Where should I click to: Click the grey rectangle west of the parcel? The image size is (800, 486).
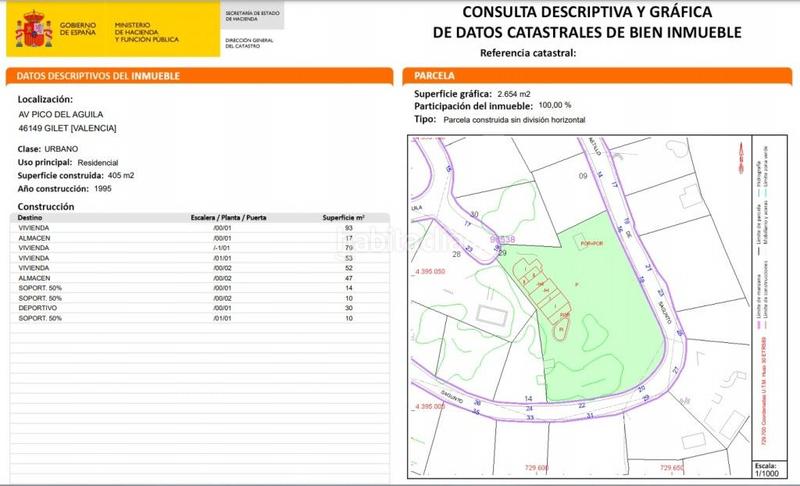click(x=492, y=315)
